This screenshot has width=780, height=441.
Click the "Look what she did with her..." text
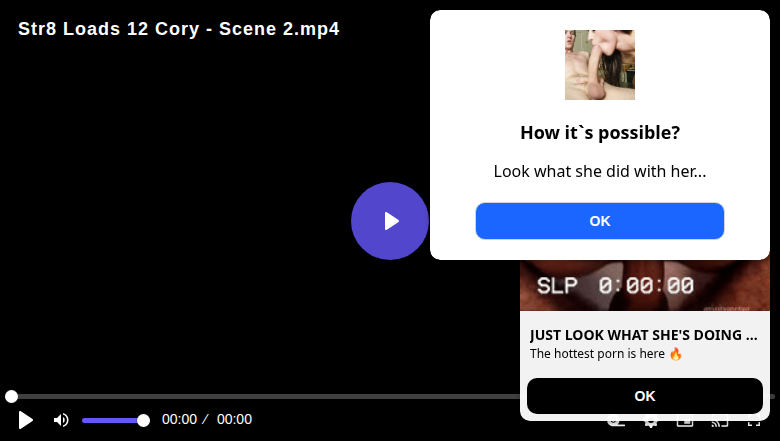[x=600, y=171]
